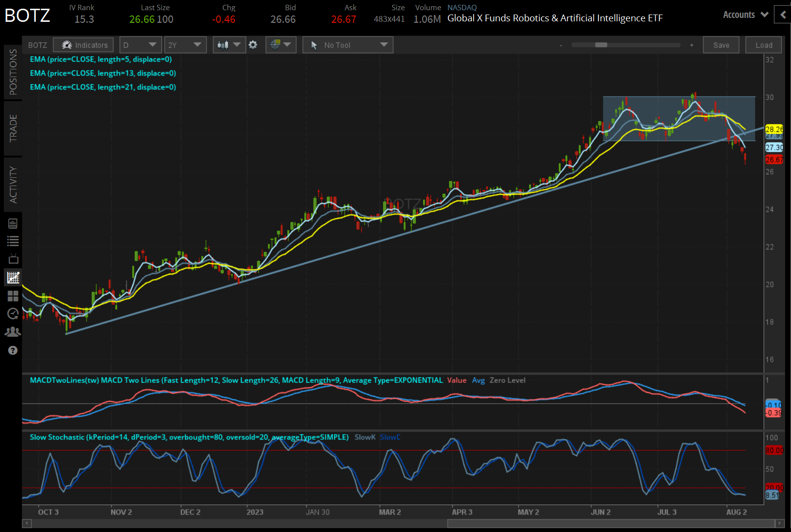
Task: Open the chart settings gear
Action: pos(253,45)
